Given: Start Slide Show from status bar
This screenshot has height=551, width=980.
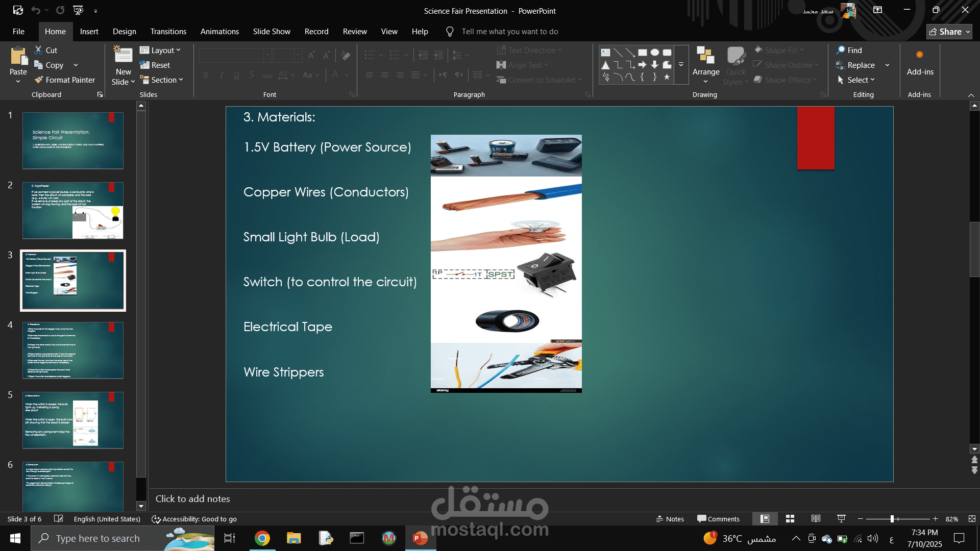Looking at the screenshot, I should (x=841, y=519).
